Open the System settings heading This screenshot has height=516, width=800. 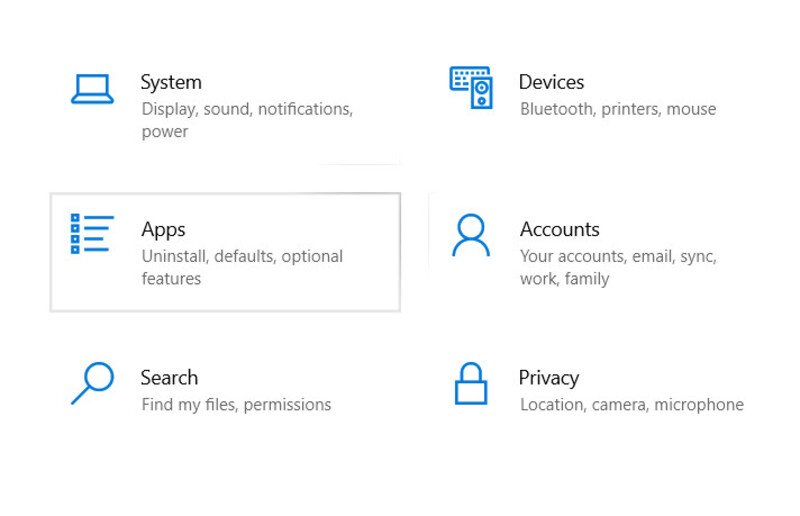pos(171,83)
